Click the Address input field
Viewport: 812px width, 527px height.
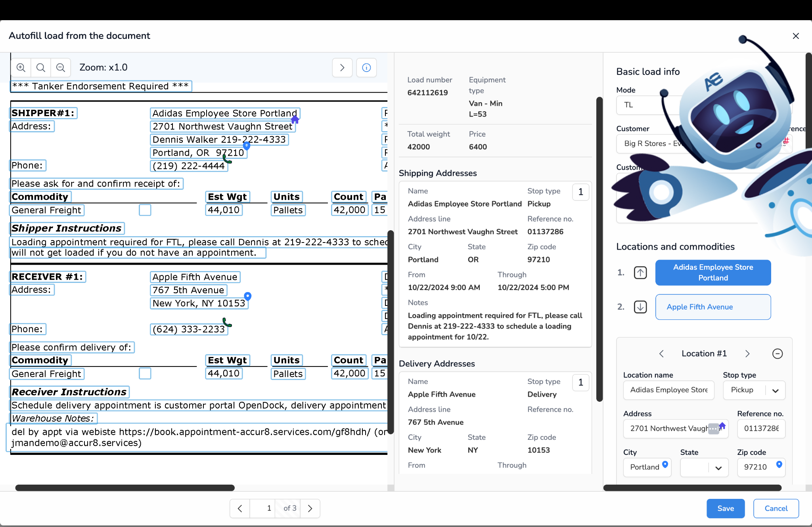676,429
